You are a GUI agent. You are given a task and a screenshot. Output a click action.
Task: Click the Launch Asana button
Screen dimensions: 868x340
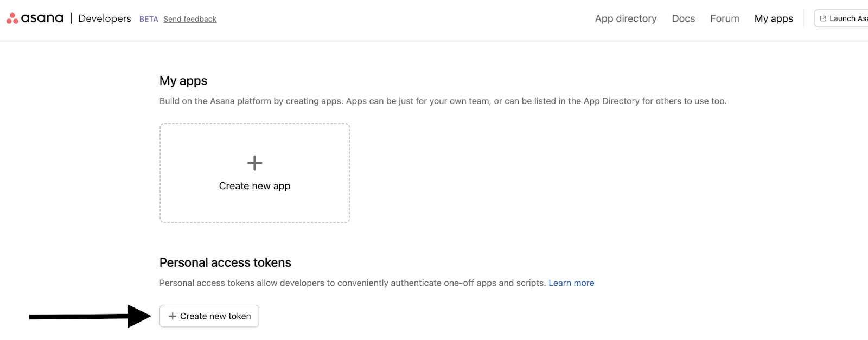841,18
